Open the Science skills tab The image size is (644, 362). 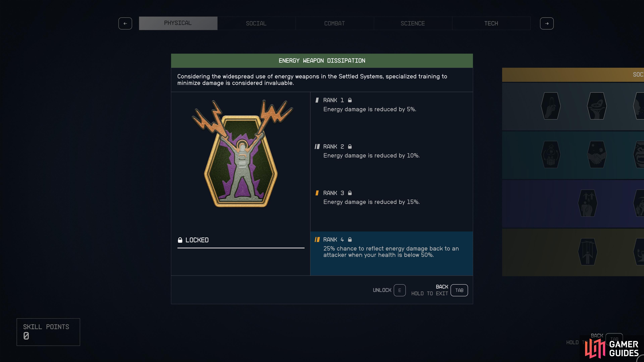pos(413,23)
